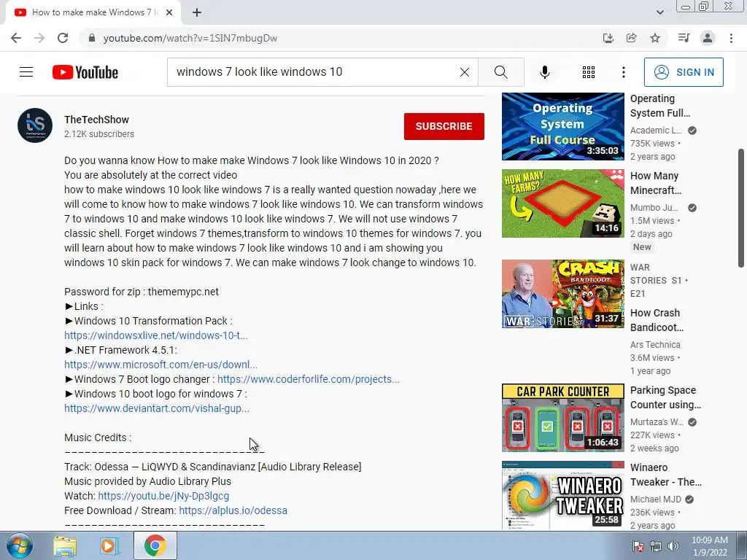
Task: Open the YouTube hamburger guide menu
Action: (26, 72)
